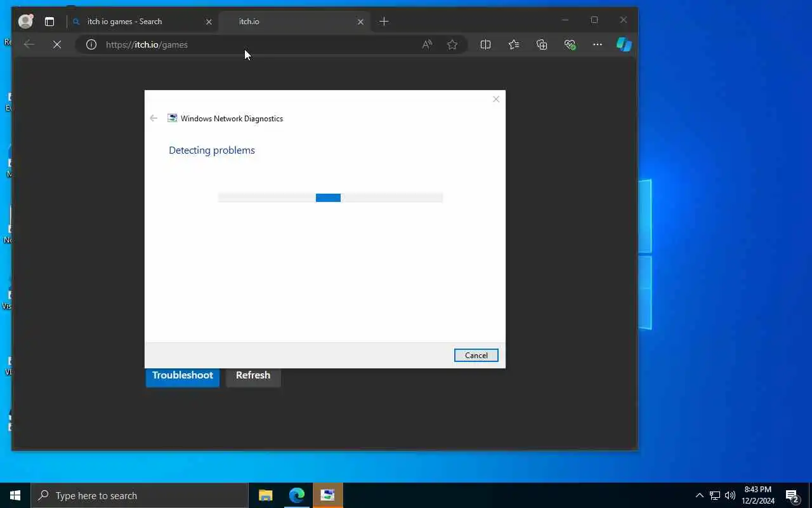This screenshot has width=812, height=508.
Task: Open Collections panel
Action: [542, 44]
